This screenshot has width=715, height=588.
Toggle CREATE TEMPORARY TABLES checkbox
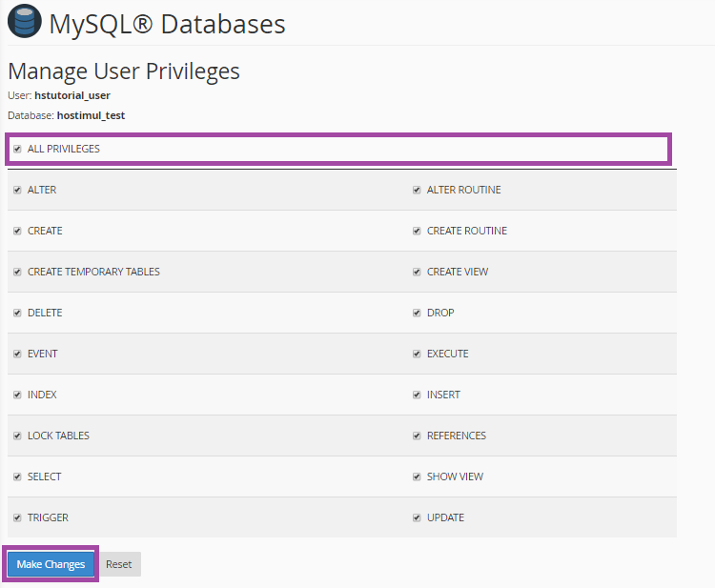[x=17, y=273]
